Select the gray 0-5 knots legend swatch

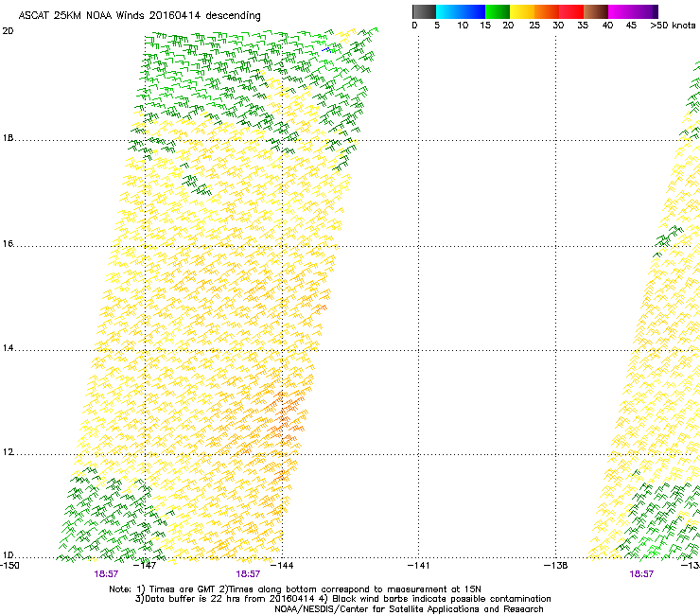coord(424,11)
